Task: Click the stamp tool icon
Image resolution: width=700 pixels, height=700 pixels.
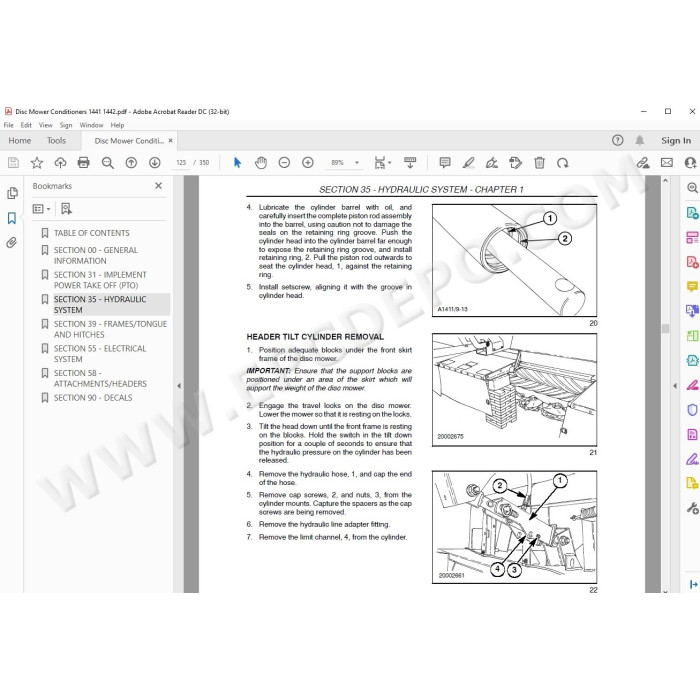Action: pos(515,162)
